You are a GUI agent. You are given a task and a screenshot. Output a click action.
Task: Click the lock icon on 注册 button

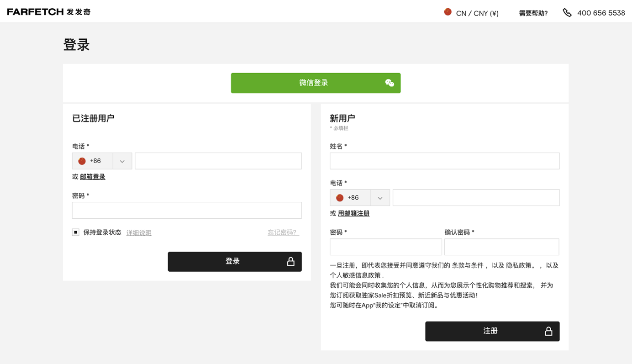(548, 332)
